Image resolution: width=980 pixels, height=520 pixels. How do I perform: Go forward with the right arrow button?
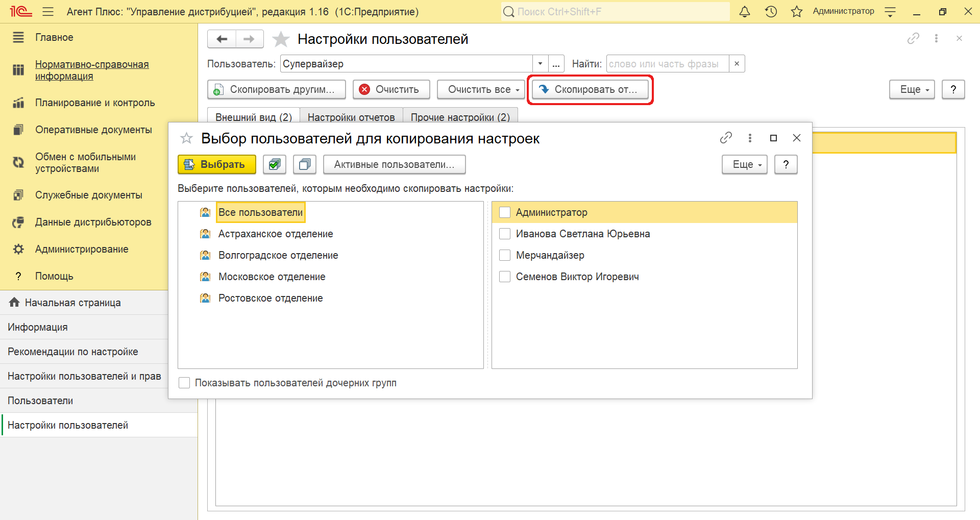pos(250,39)
